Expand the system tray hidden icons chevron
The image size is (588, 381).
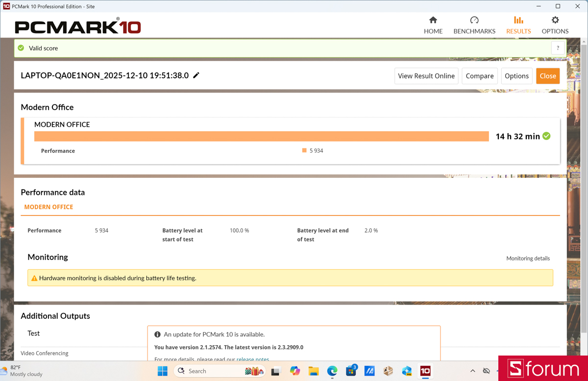coord(472,371)
